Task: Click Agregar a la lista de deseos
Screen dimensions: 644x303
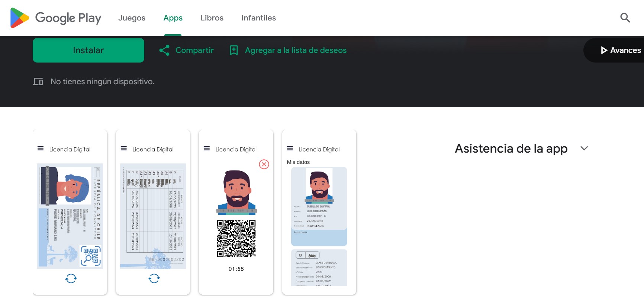Action: (x=296, y=50)
